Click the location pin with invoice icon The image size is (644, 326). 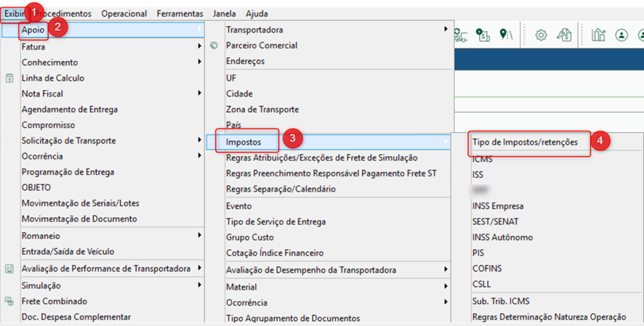[483, 35]
